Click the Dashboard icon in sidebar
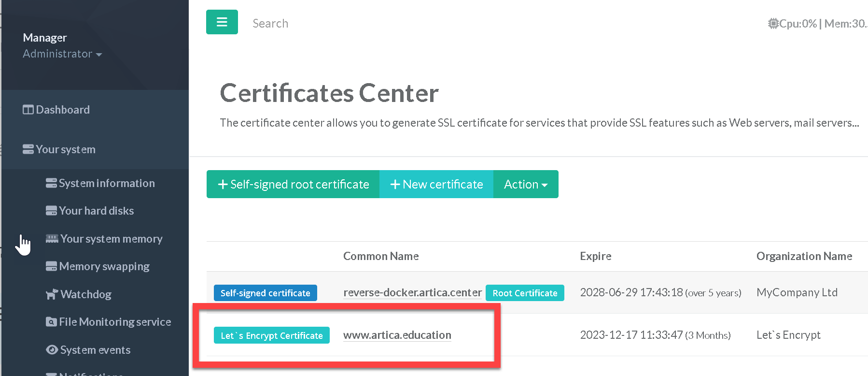This screenshot has width=868, height=376. point(28,110)
